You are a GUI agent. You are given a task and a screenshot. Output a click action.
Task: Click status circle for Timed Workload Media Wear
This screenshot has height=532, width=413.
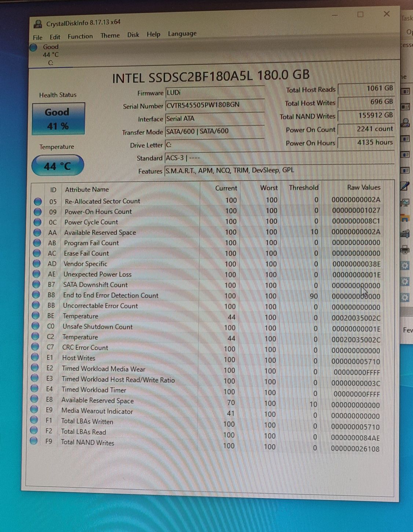coord(35,367)
